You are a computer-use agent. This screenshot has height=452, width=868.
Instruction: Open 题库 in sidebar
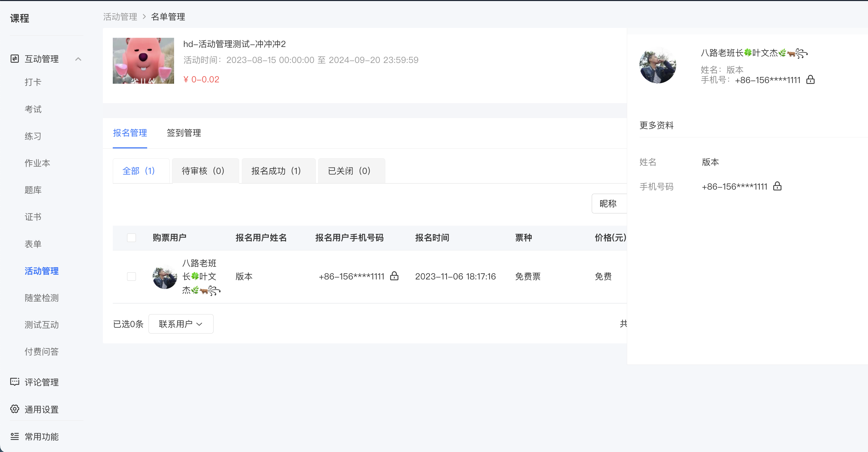[x=33, y=190]
